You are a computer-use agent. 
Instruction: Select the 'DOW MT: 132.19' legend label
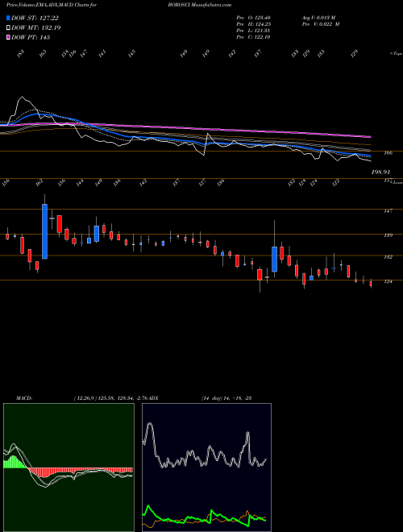(36, 28)
